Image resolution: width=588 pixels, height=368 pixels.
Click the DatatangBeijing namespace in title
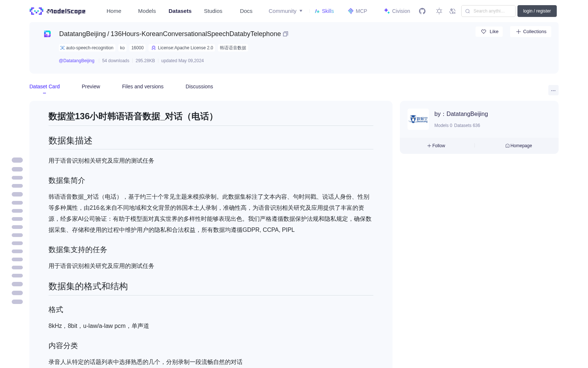pyautogui.click(x=82, y=34)
